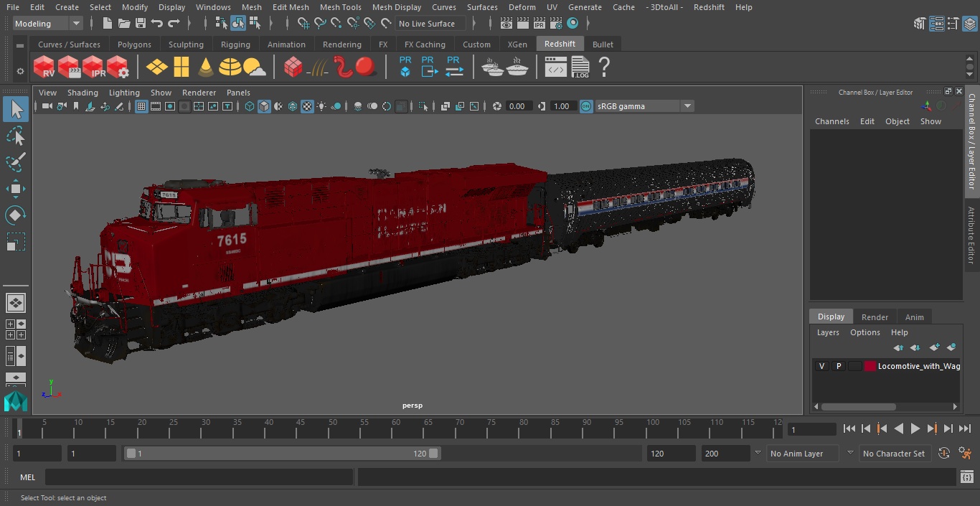
Task: Click the Redshift RenderView (RV) shelf icon
Action: click(44, 67)
